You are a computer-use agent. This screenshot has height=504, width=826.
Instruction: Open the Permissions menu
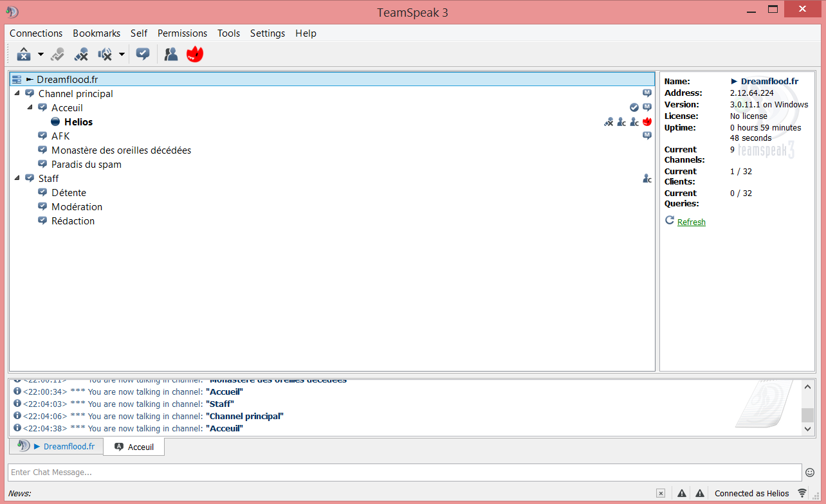point(182,33)
